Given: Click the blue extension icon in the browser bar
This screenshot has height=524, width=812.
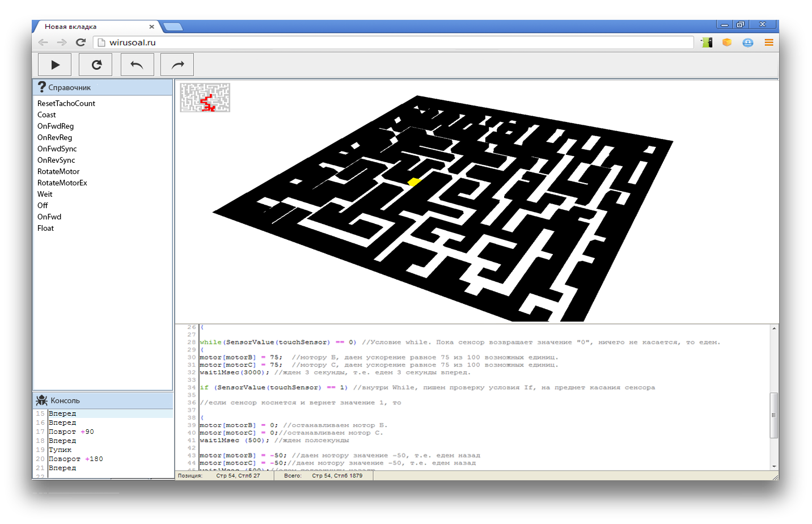Looking at the screenshot, I should [x=747, y=43].
